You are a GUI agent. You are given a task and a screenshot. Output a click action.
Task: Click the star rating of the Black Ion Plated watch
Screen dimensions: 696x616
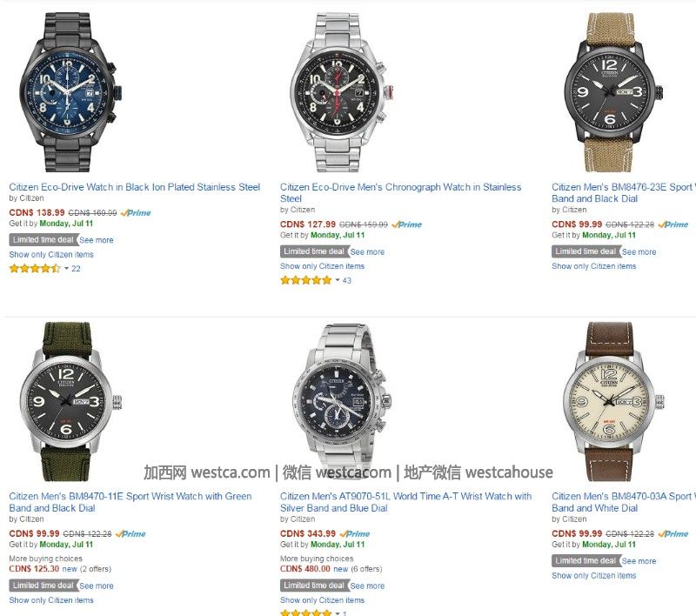(x=35, y=269)
